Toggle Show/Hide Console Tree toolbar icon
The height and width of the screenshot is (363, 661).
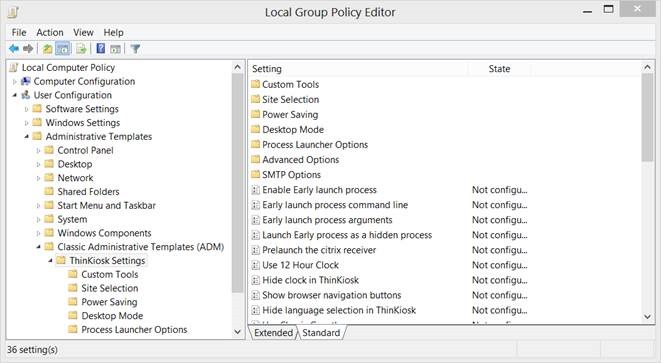pos(63,49)
